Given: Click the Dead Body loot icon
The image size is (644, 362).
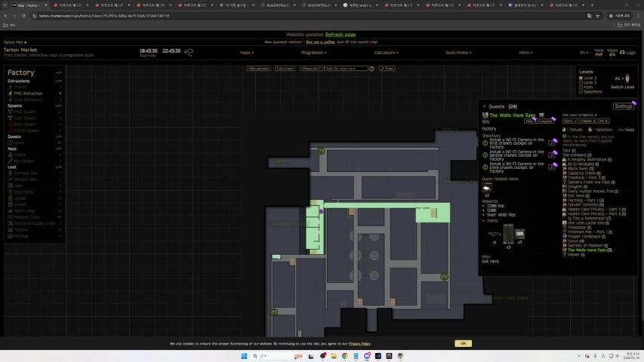Looking at the screenshot, I should (11, 192).
